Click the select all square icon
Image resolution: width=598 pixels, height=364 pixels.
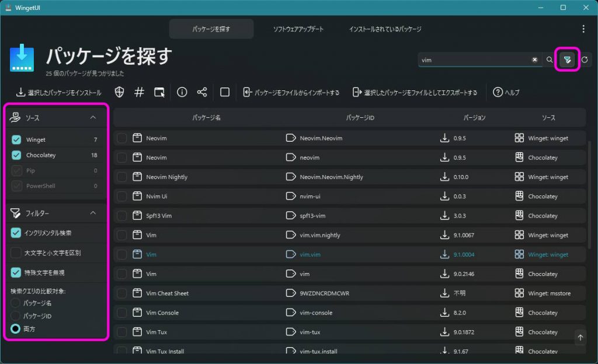(225, 92)
